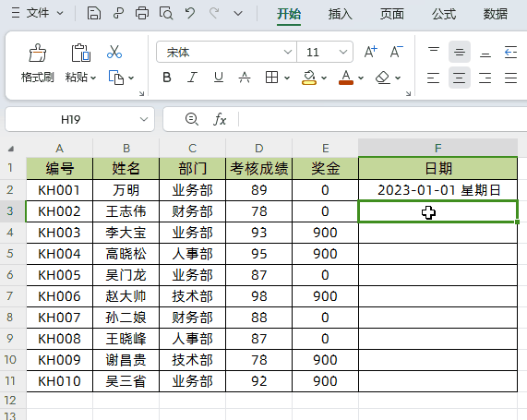Open the Copy options dropdown arrow
The image size is (527, 420).
point(131,78)
